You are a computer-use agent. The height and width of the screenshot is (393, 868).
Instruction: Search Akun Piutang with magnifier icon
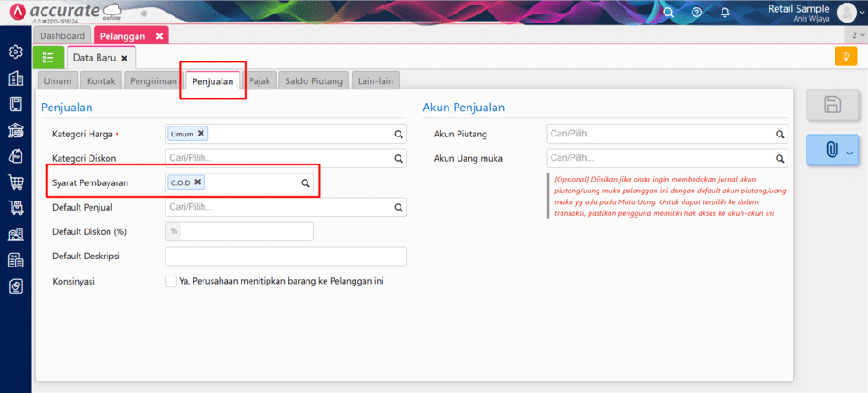coord(779,134)
